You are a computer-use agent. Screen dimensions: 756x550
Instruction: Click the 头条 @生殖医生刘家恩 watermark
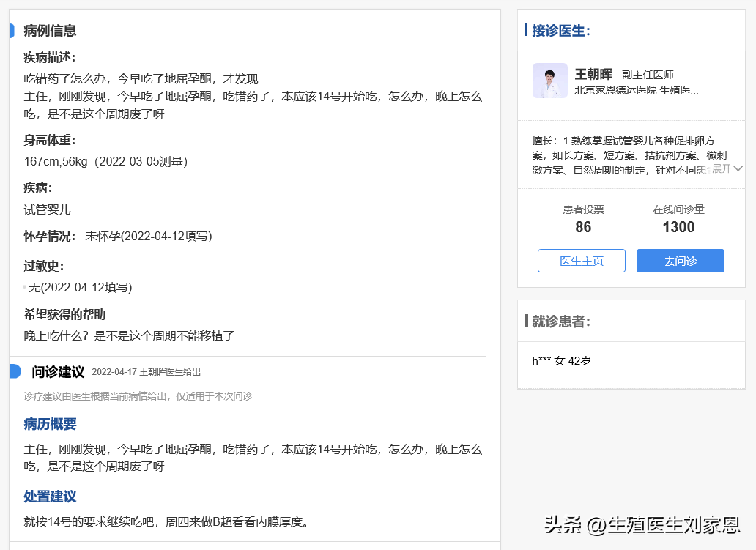pyautogui.click(x=642, y=524)
